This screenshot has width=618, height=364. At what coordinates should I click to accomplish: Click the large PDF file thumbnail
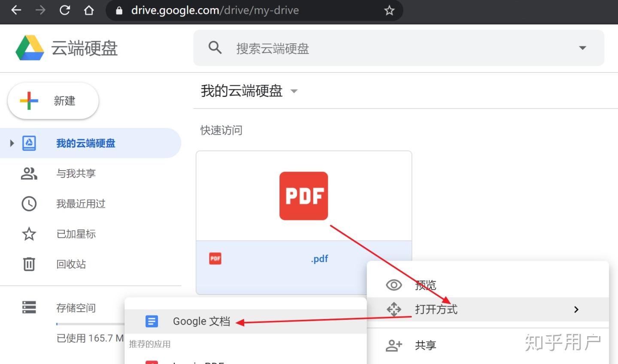(x=304, y=196)
